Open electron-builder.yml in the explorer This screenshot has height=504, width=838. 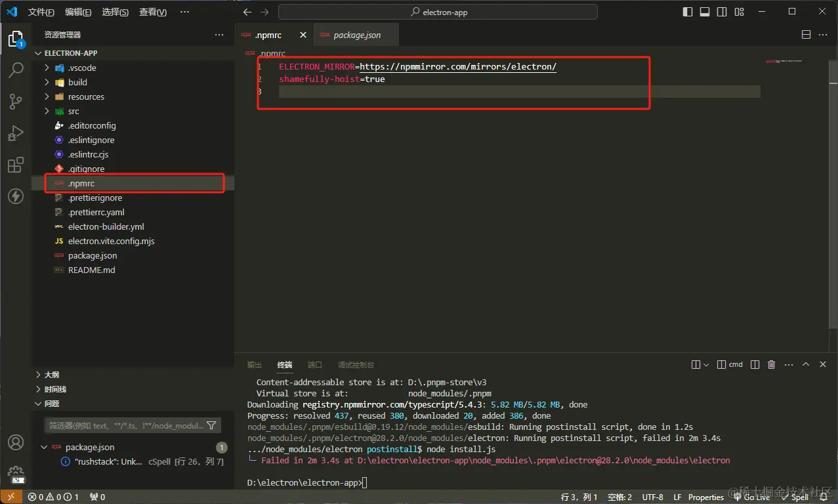tap(133, 226)
